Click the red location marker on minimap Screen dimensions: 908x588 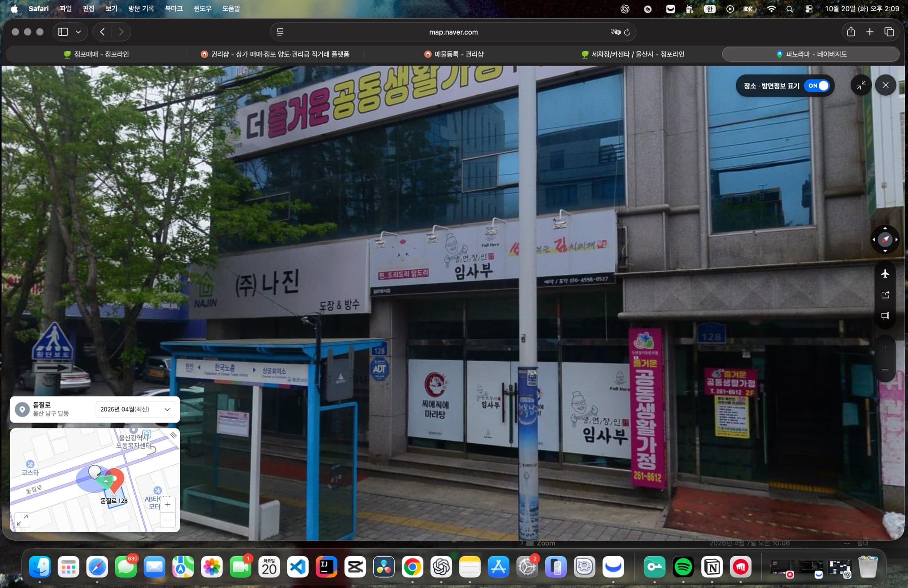coord(115,481)
